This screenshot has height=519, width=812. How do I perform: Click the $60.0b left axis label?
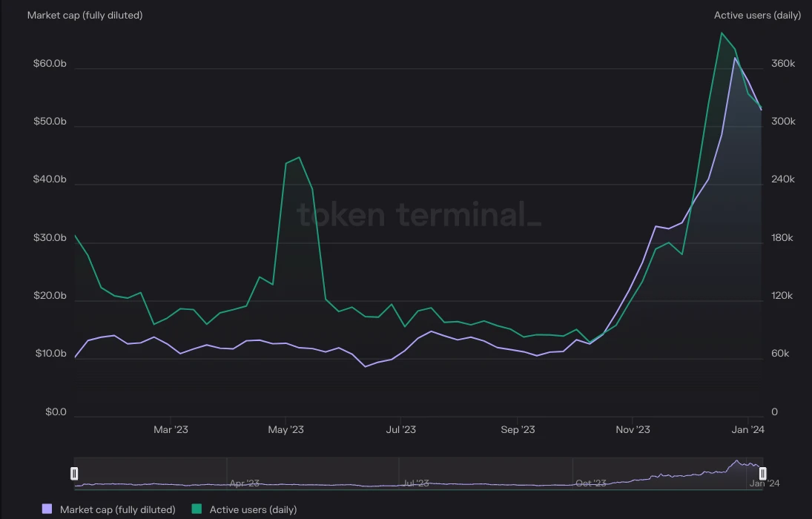[x=50, y=64]
